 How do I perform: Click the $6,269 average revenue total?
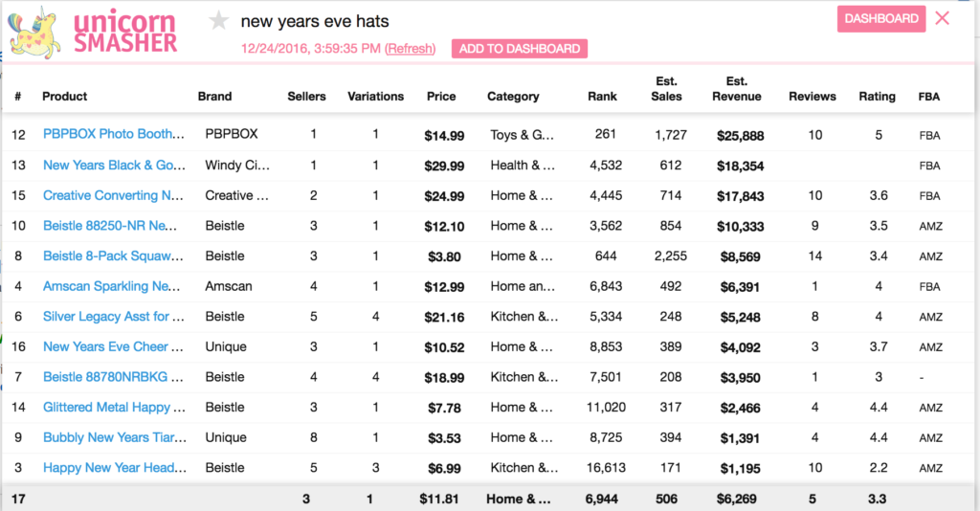click(x=736, y=500)
